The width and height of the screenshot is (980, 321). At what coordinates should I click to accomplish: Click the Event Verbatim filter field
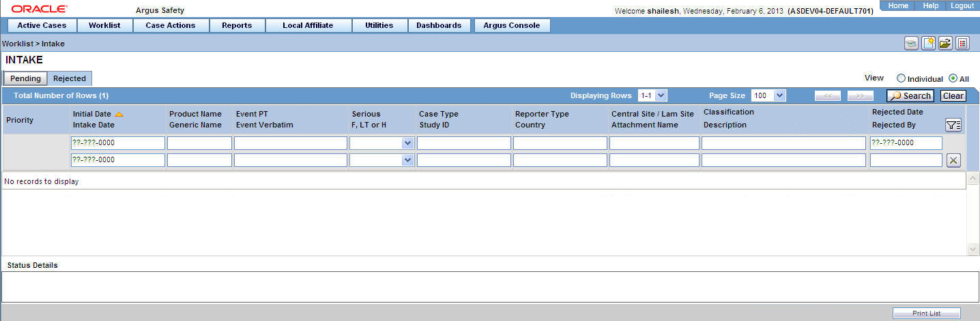[291, 160]
